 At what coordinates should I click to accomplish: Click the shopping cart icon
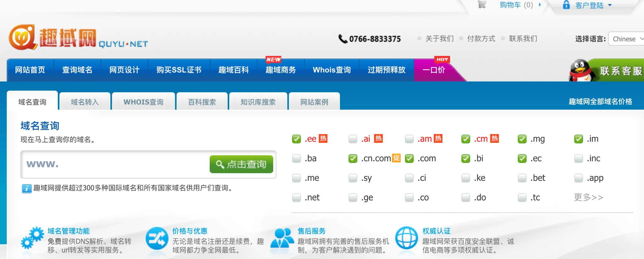pos(482,5)
